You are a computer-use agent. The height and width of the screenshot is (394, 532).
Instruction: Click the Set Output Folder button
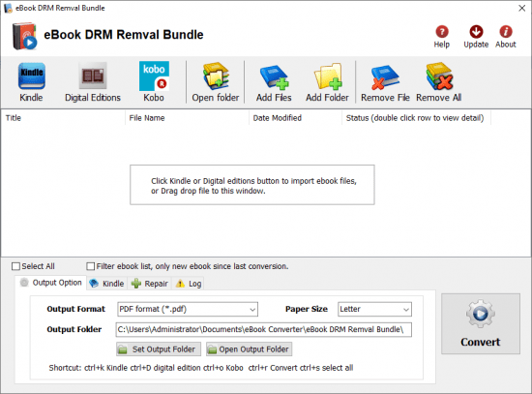(x=159, y=349)
